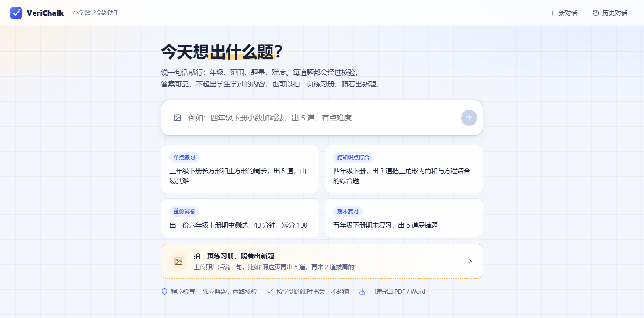644x318 pixels.
Task: Open 历史对话 history
Action: tap(610, 13)
